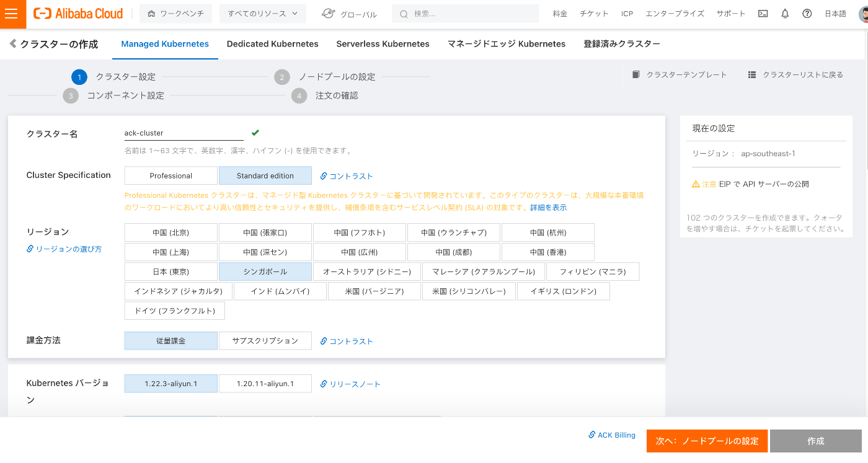The width and height of the screenshot is (868, 463).
Task: Go to step 2 ノードプールの設定
Action: tap(325, 77)
